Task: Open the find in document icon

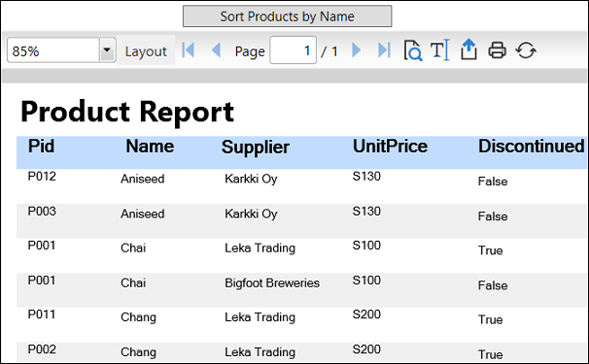Action: point(412,50)
